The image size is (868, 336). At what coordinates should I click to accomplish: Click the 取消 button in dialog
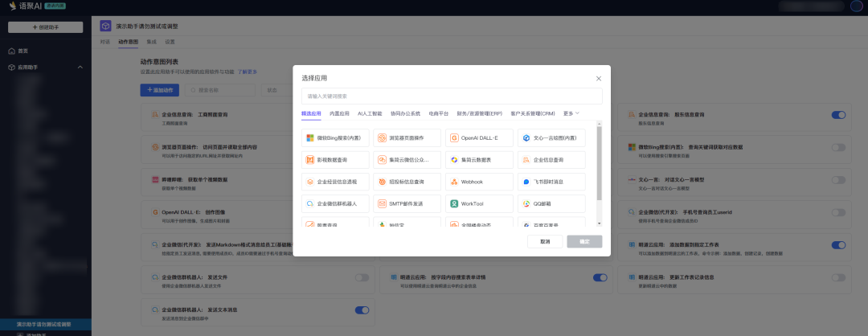[545, 242]
